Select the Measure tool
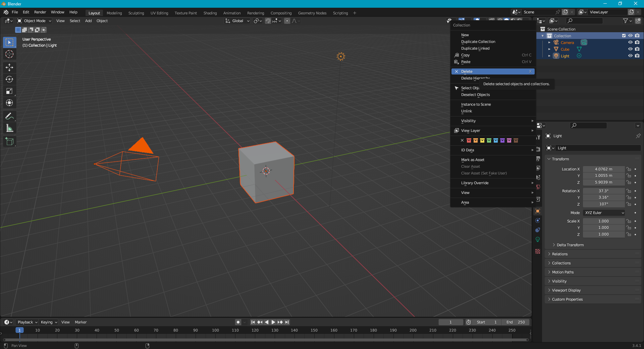 point(9,128)
